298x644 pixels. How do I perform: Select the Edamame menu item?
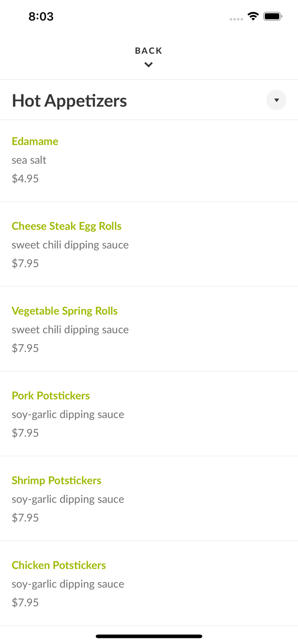pos(35,142)
